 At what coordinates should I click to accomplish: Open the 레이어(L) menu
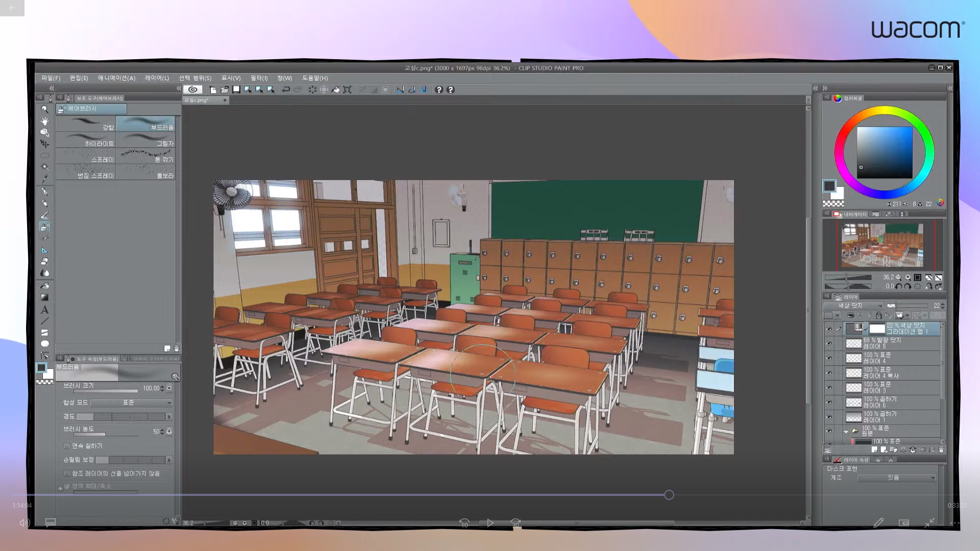(x=157, y=78)
